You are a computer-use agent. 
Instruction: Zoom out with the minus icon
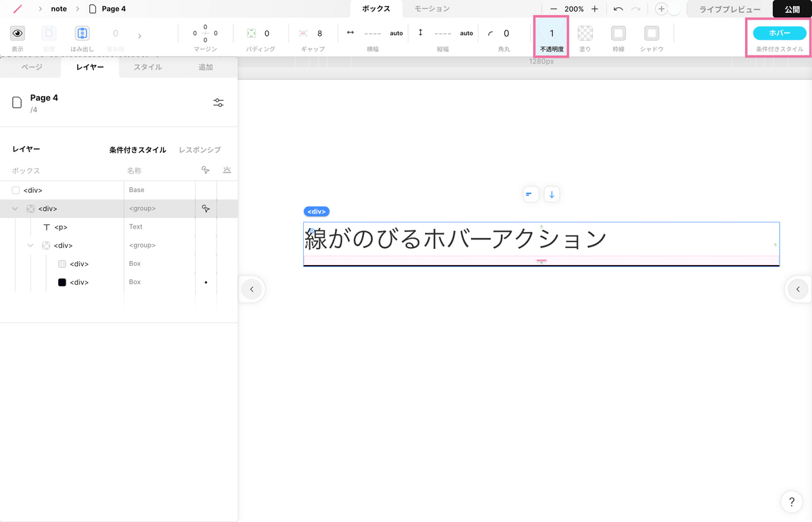(554, 9)
